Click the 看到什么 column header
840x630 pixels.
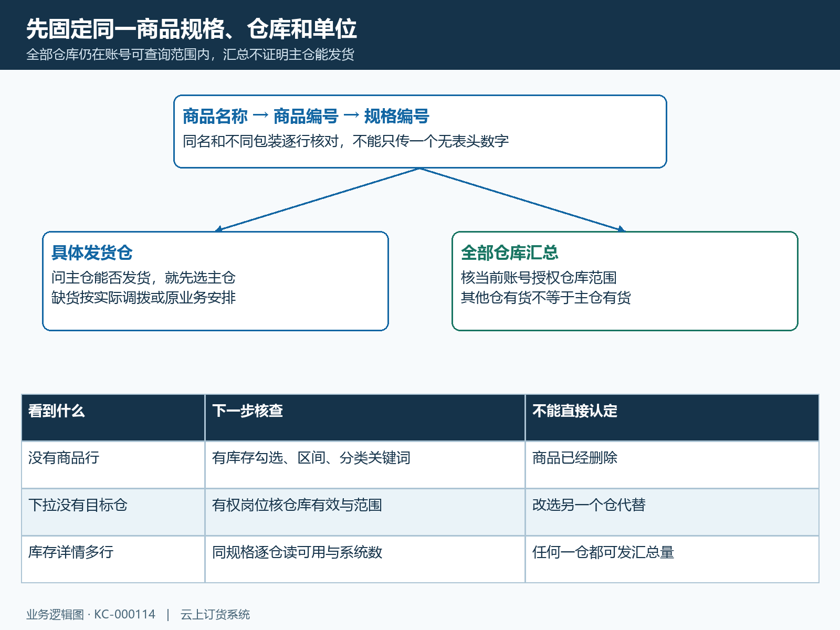(x=113, y=418)
